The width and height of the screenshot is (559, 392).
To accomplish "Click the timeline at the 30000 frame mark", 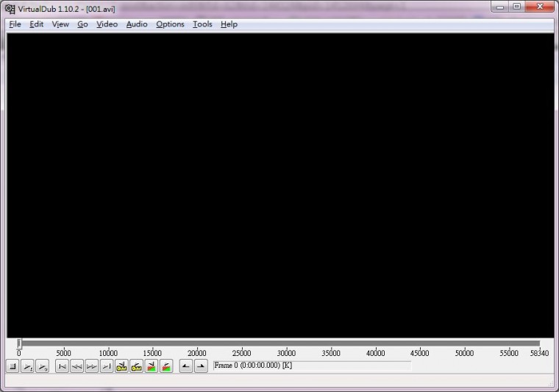I will pyautogui.click(x=286, y=343).
